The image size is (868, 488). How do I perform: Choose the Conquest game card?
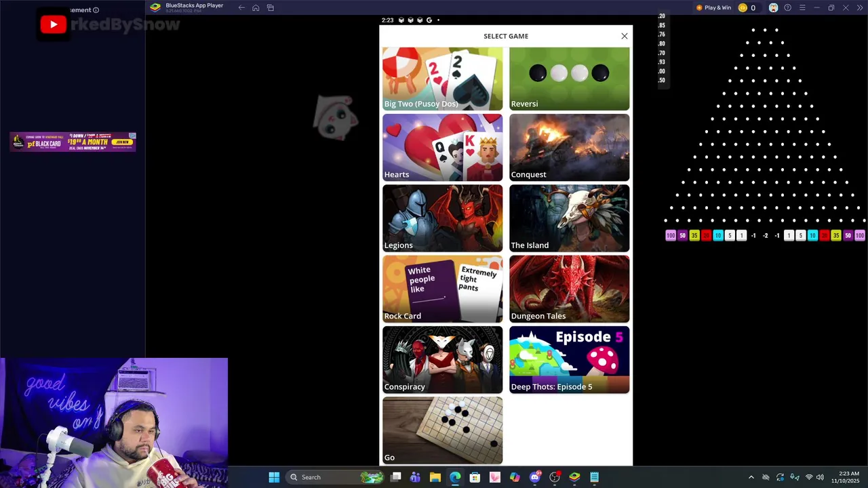(x=570, y=147)
